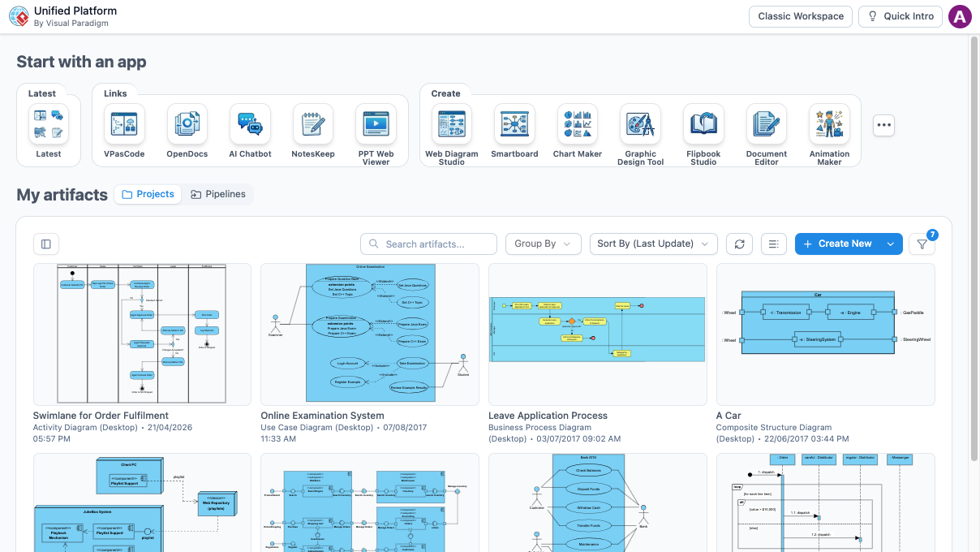Open the OpenDocs app
Viewport: 980px width, 552px height.
[187, 124]
